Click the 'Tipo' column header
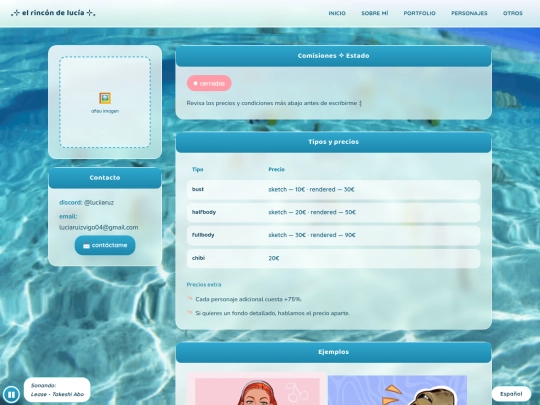The width and height of the screenshot is (540, 405). click(x=198, y=169)
